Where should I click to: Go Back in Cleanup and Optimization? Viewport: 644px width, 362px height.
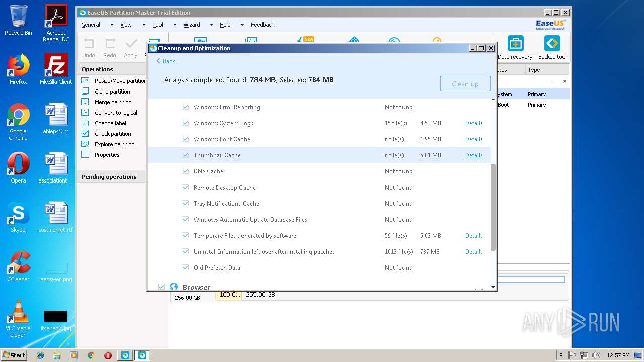(166, 61)
